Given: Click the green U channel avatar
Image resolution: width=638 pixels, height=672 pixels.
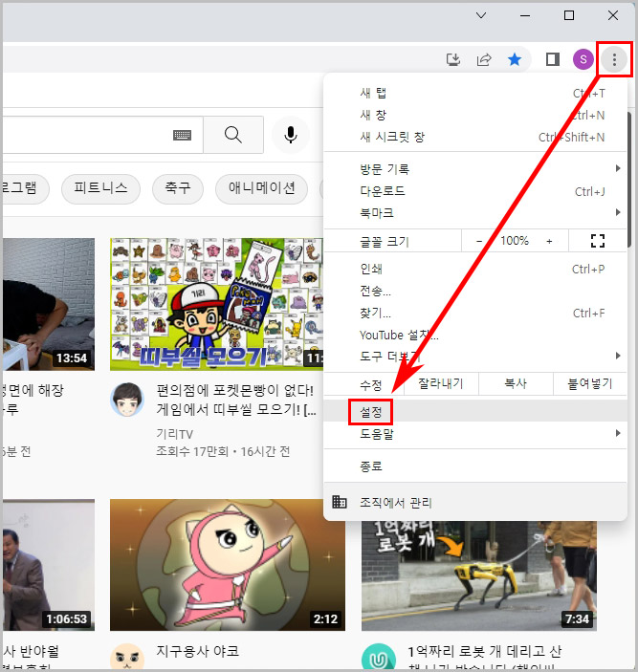Looking at the screenshot, I should pyautogui.click(x=379, y=658).
